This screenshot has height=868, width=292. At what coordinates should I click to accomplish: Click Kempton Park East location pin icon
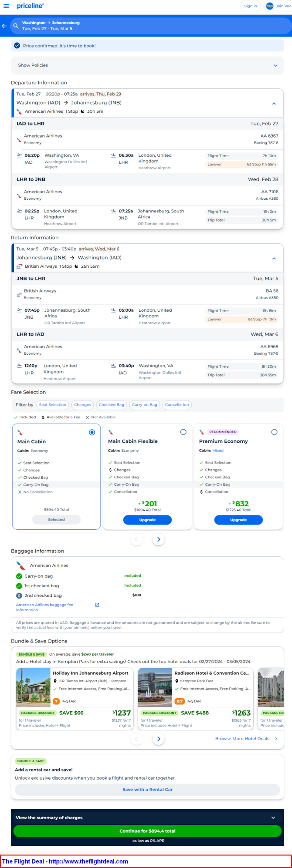coord(177,681)
